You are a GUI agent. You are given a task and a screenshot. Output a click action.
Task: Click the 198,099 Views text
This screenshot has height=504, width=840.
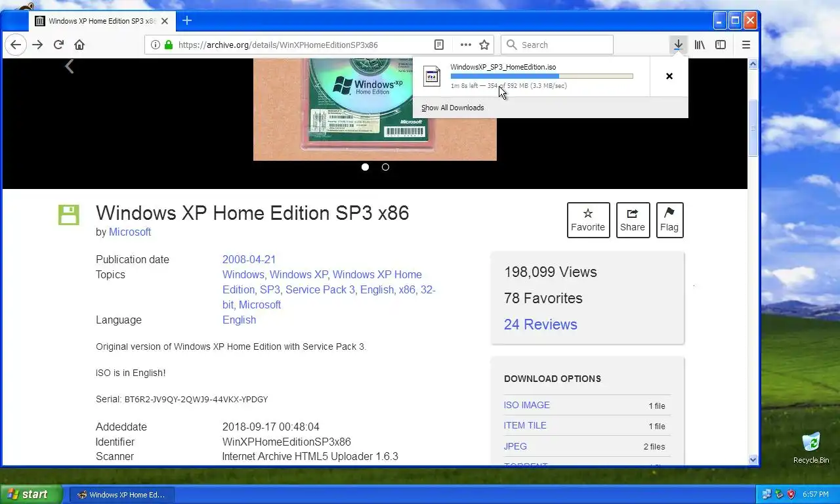(x=551, y=272)
